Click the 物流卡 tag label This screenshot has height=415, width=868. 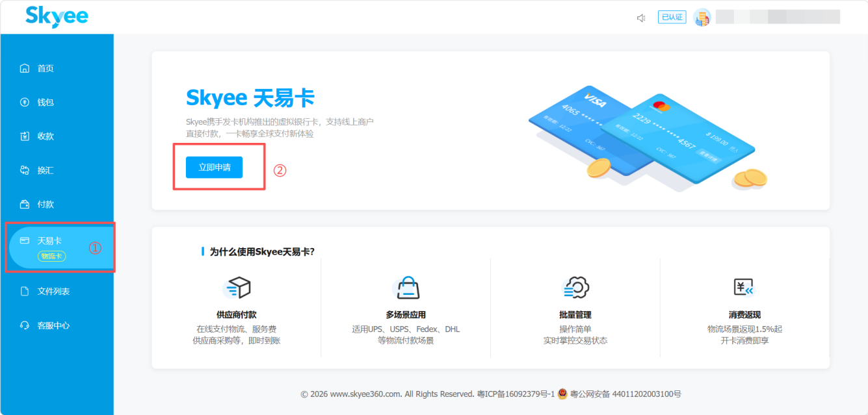[51, 257]
